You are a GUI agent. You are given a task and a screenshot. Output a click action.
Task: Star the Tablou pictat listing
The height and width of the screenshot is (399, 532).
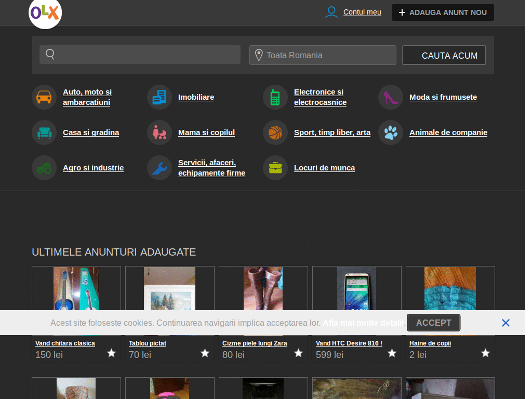pyautogui.click(x=205, y=353)
